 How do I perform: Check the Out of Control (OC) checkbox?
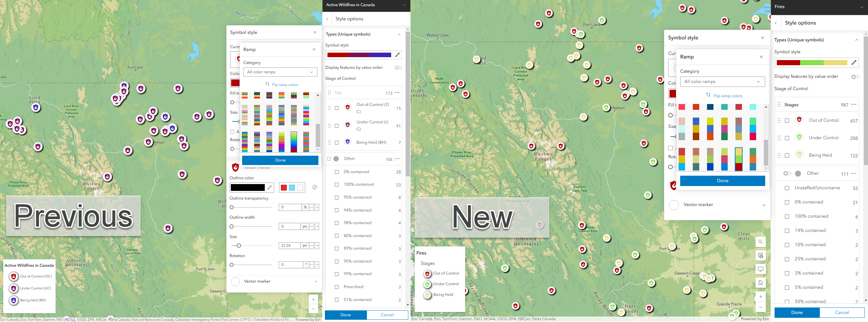[337, 108]
